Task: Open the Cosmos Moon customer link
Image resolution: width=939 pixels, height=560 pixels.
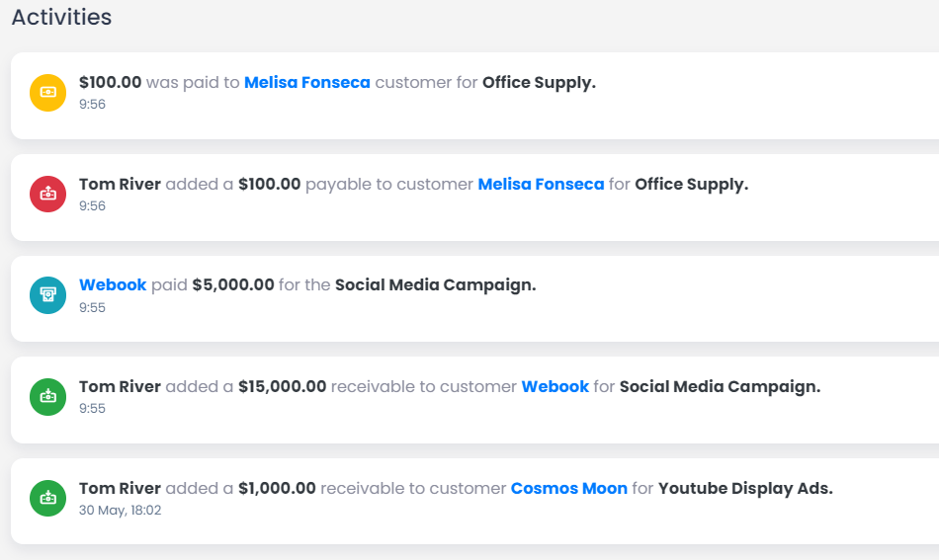Action: (x=569, y=488)
